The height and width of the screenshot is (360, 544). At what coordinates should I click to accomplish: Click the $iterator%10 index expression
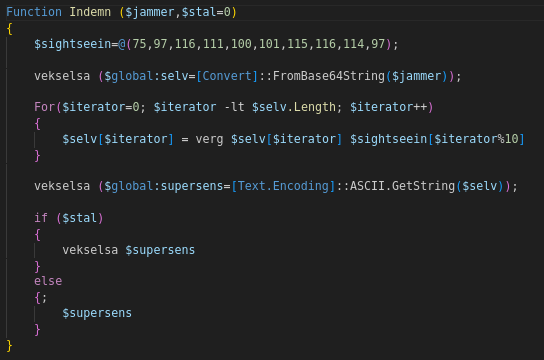[476, 139]
